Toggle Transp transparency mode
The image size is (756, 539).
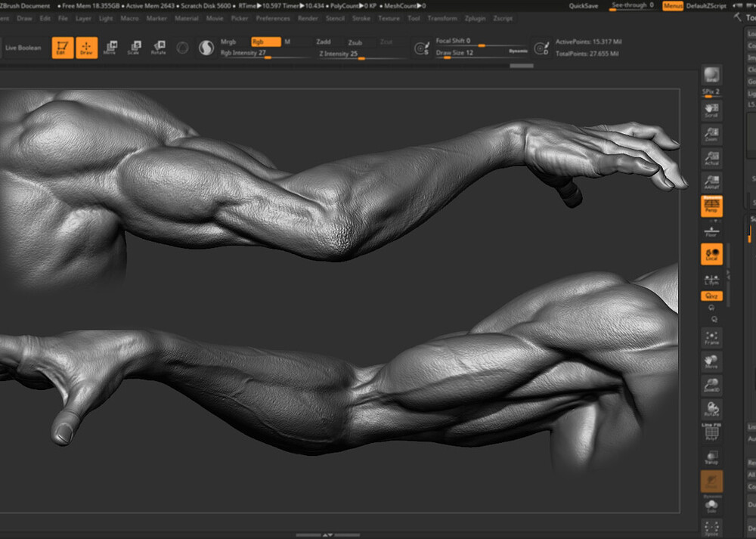pyautogui.click(x=711, y=457)
